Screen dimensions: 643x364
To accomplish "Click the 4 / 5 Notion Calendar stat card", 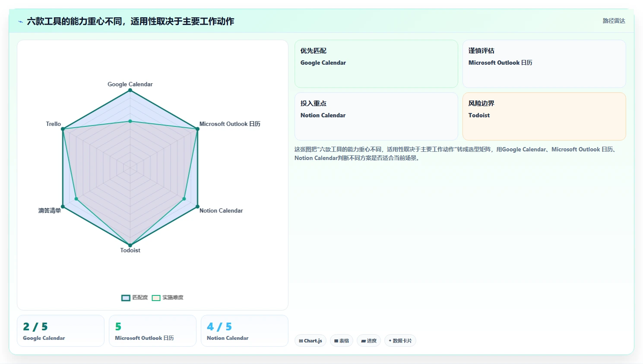I will 244,331.
